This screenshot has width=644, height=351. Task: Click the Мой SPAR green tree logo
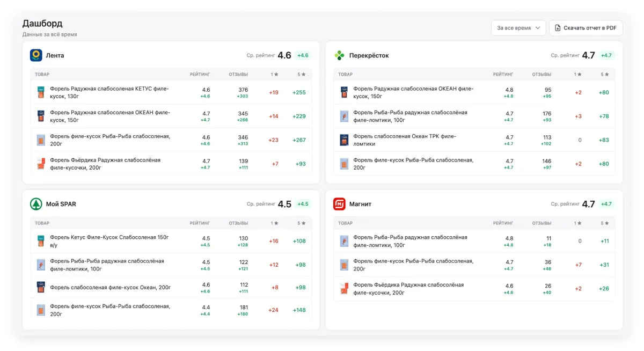pyautogui.click(x=36, y=204)
